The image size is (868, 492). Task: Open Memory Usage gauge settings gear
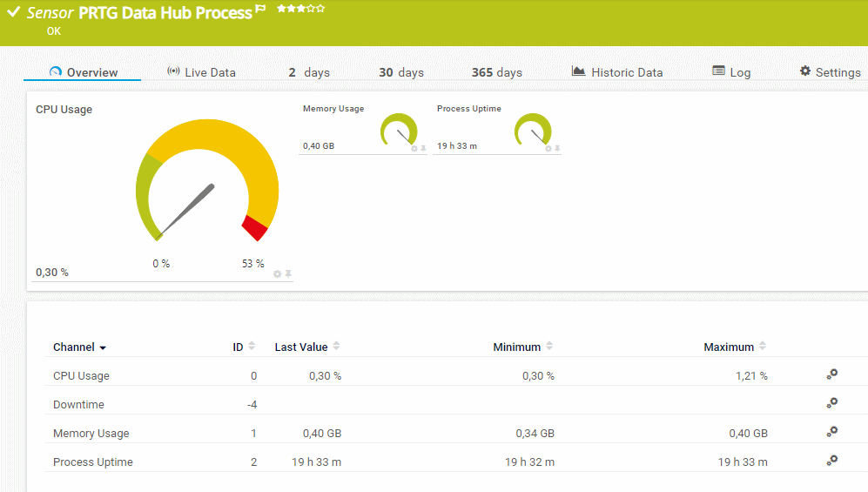pyautogui.click(x=414, y=148)
